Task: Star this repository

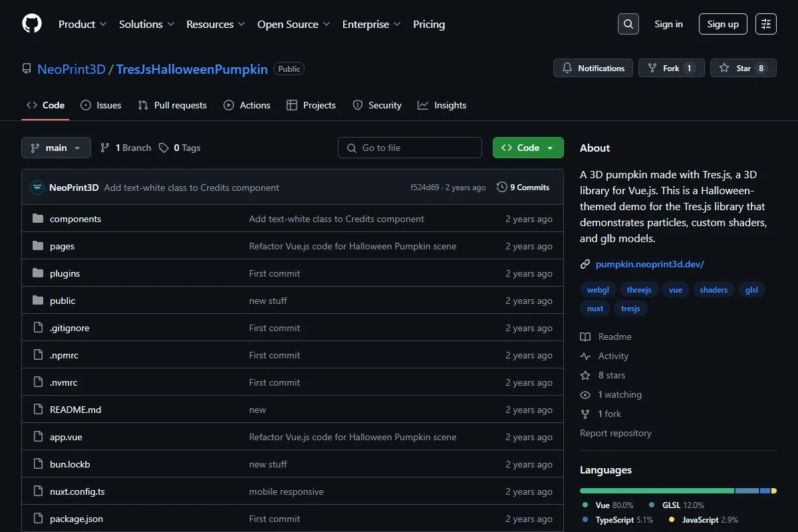Action: (743, 68)
